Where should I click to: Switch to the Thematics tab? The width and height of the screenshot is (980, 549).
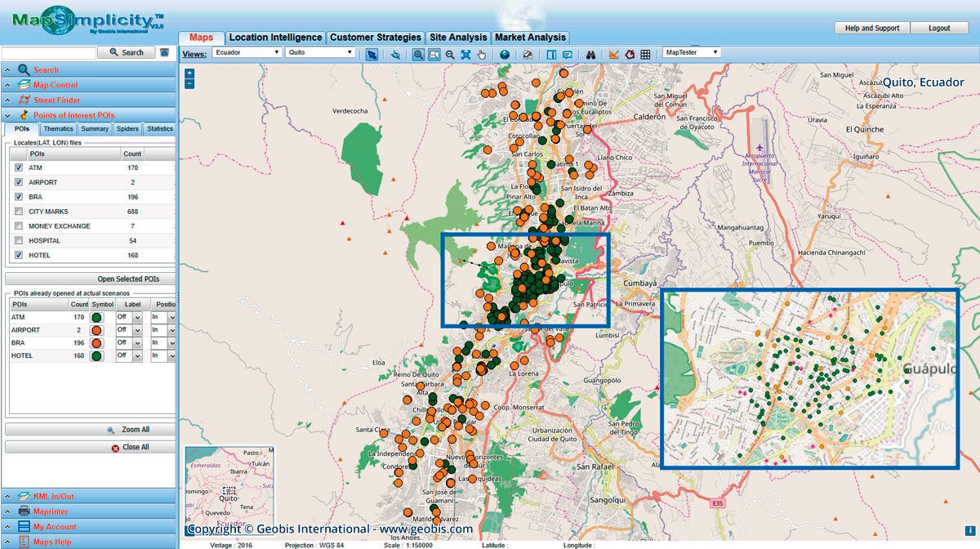coord(58,129)
